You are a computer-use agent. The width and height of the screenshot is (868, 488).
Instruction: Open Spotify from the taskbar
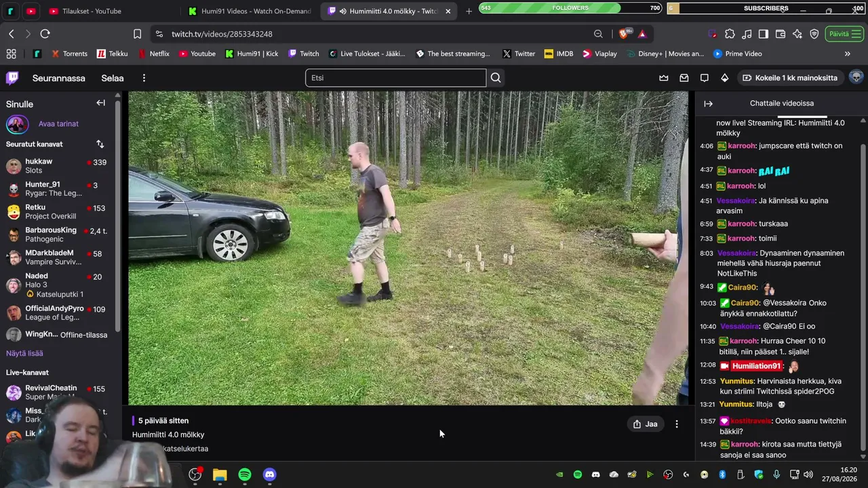245,474
